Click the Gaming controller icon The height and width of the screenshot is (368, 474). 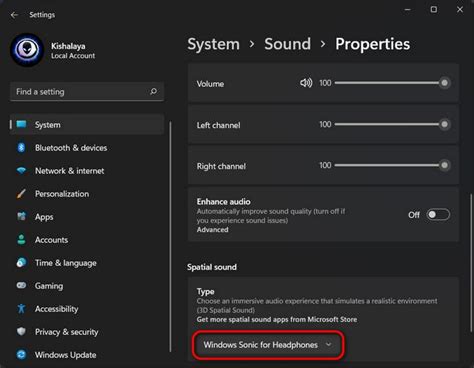pos(21,286)
